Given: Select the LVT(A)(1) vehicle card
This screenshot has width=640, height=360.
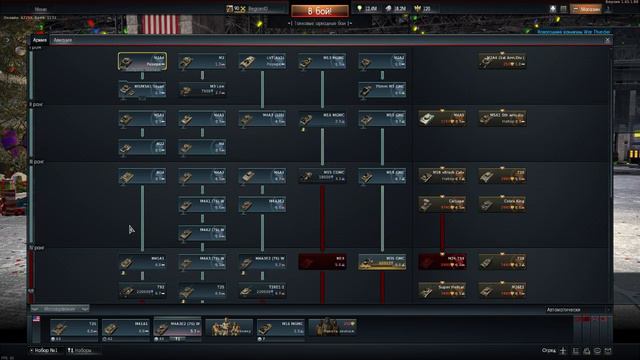Looking at the screenshot, I should click(x=262, y=61).
